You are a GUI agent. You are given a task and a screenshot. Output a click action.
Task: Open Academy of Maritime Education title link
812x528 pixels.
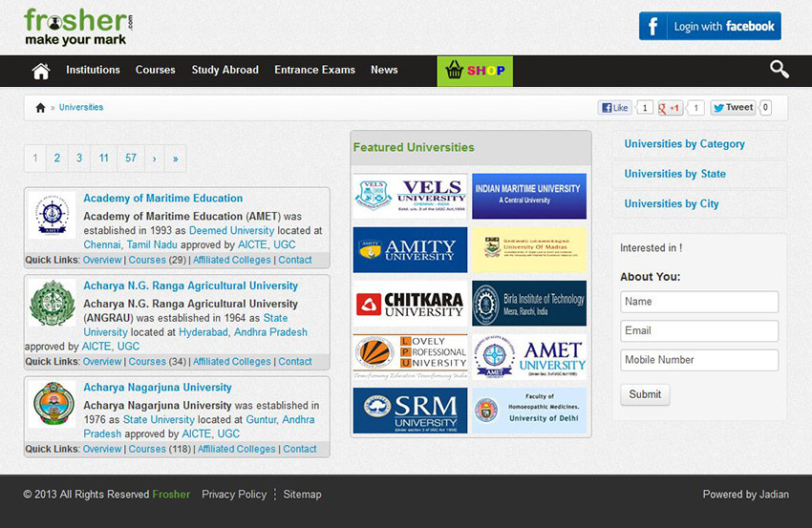(x=163, y=199)
